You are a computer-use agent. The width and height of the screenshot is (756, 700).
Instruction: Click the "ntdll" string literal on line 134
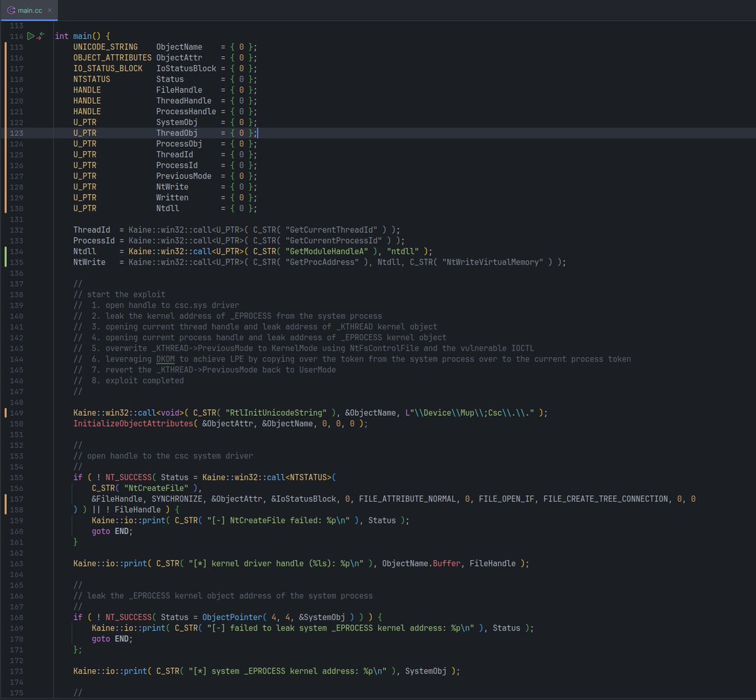[x=403, y=251]
